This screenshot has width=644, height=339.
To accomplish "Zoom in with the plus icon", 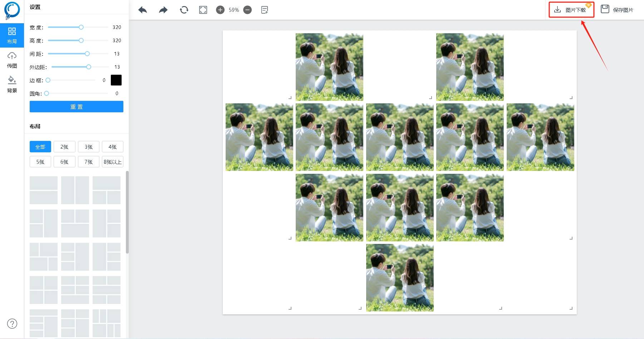I will coord(220,10).
